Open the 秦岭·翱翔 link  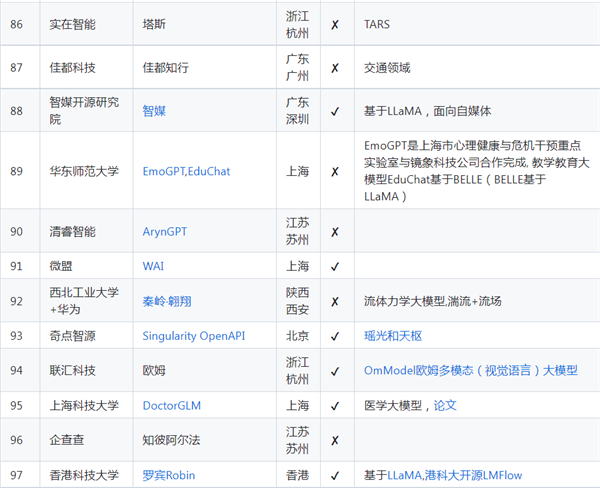167,301
